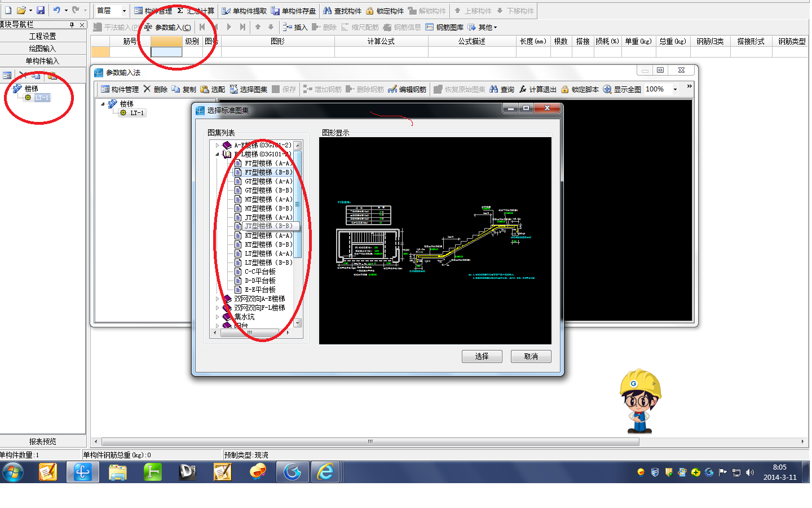This screenshot has height=508, width=812.
Task: Select HT型楼梯 (A-A) in atlas list
Action: (268, 199)
